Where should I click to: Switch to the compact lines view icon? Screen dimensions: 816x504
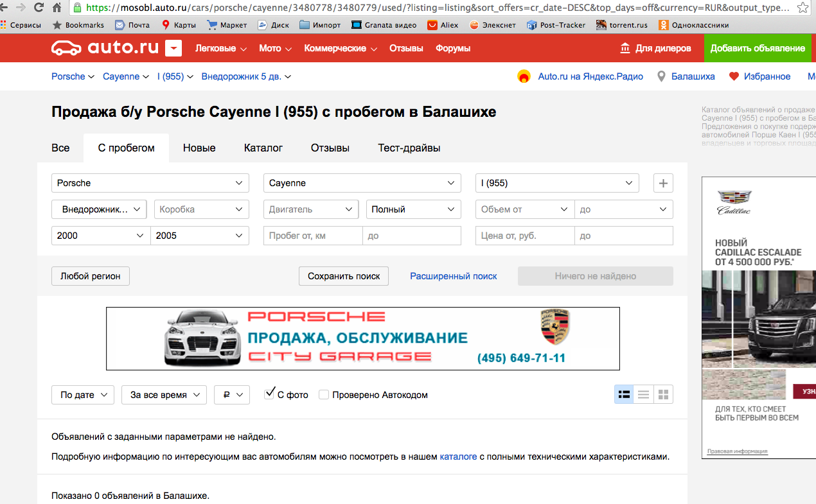pos(643,394)
